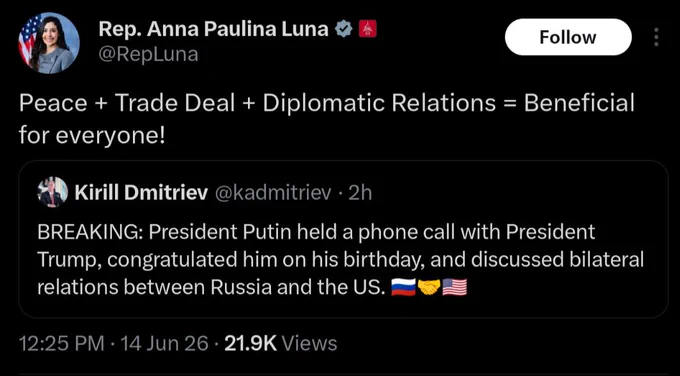
Task: Click the 14 Jun 26 date
Action: click(164, 343)
